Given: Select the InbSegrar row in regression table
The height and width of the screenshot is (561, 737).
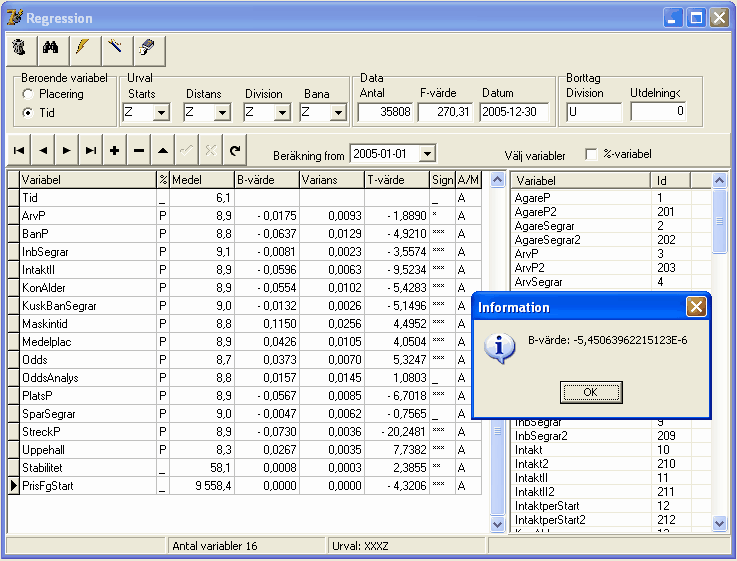Looking at the screenshot, I should 244,252.
